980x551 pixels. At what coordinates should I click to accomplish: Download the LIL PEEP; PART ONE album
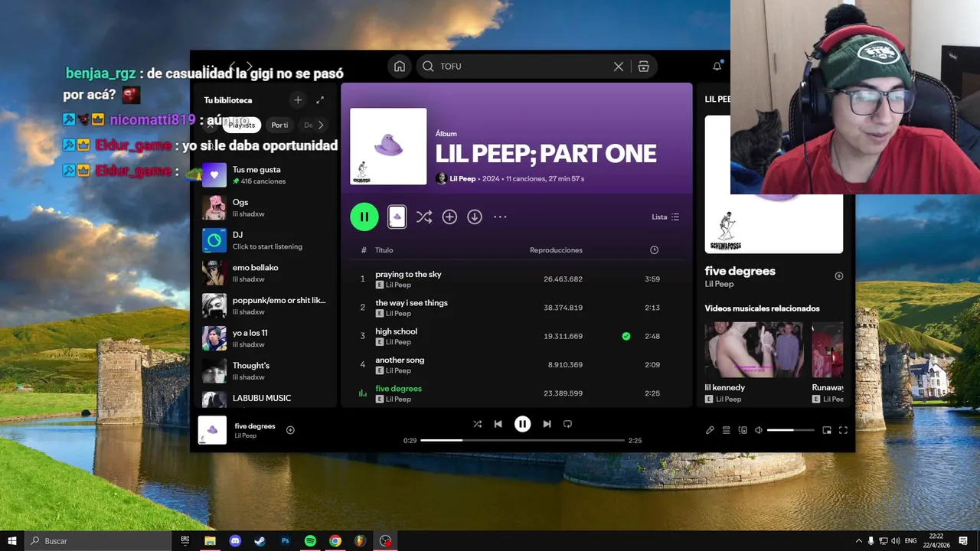click(475, 217)
